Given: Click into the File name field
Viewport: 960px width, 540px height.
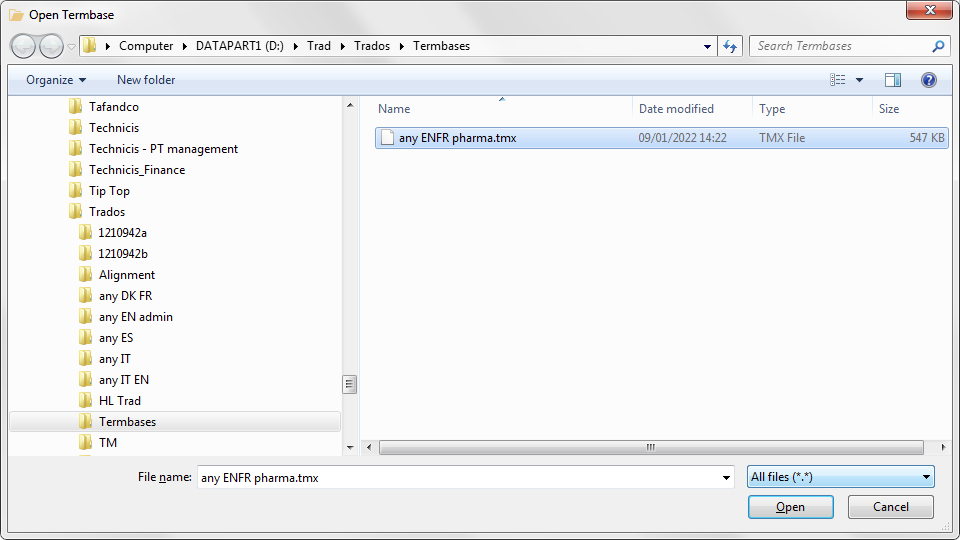Looking at the screenshot, I should pos(458,478).
